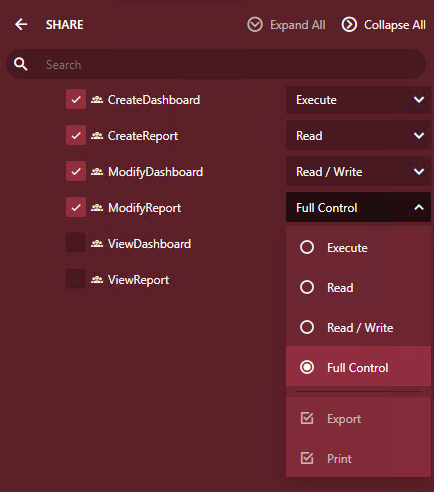Uncheck the ModifyDashboard checkbox
Screen dimensions: 434x492
coord(76,171)
